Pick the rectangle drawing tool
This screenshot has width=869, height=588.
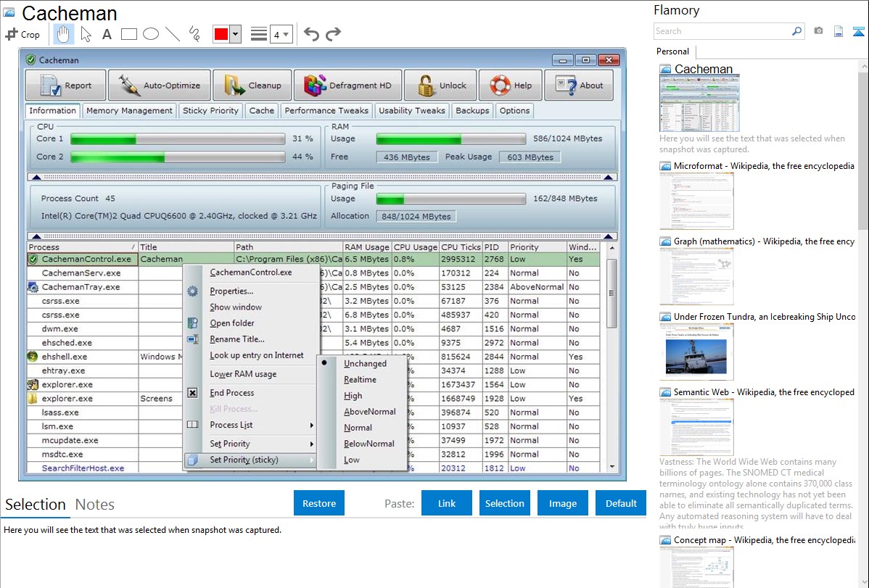128,34
